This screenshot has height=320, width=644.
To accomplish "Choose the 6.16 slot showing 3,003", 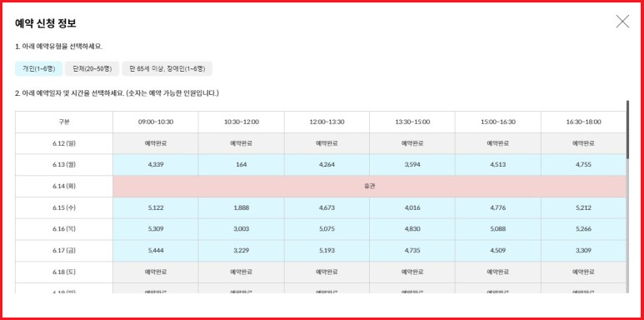I will [x=241, y=229].
